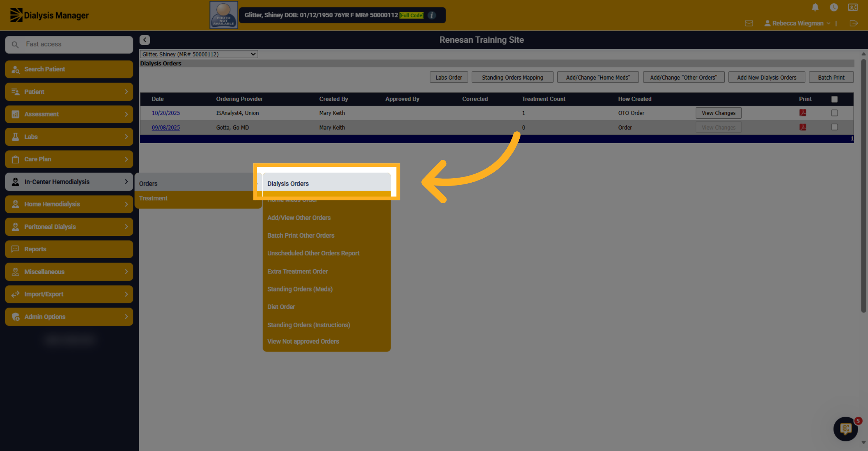Click the Fast access search field
Image resolution: width=868 pixels, height=451 pixels.
69,44
